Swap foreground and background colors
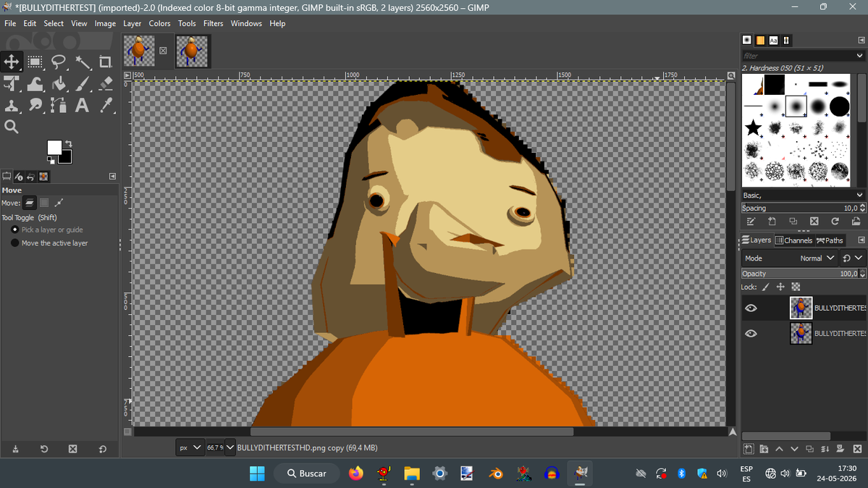The height and width of the screenshot is (488, 868). point(69,143)
